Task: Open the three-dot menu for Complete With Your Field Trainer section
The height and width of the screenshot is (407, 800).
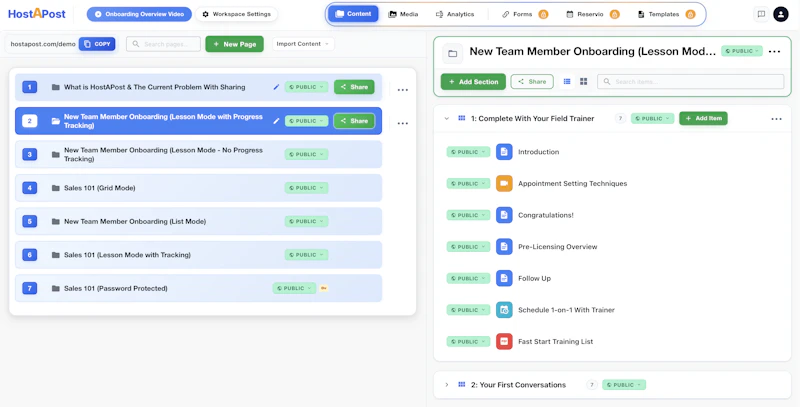Action: coord(777,119)
